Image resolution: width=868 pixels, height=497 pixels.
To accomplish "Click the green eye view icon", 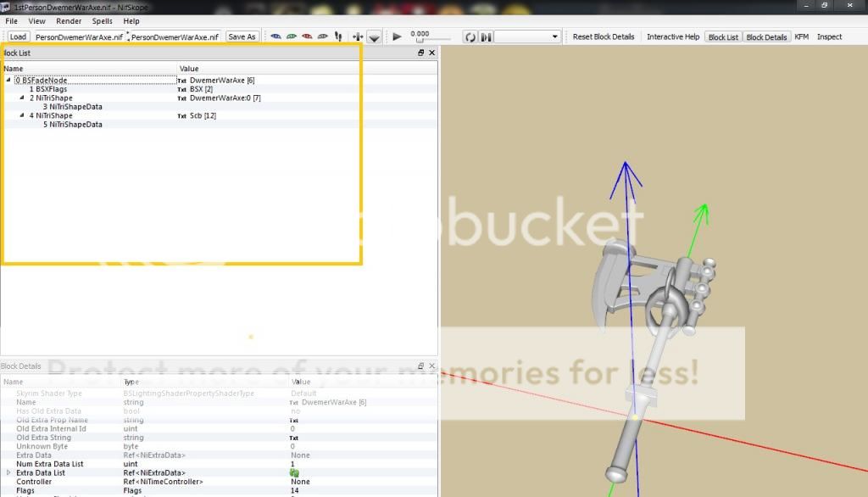I will pos(291,37).
